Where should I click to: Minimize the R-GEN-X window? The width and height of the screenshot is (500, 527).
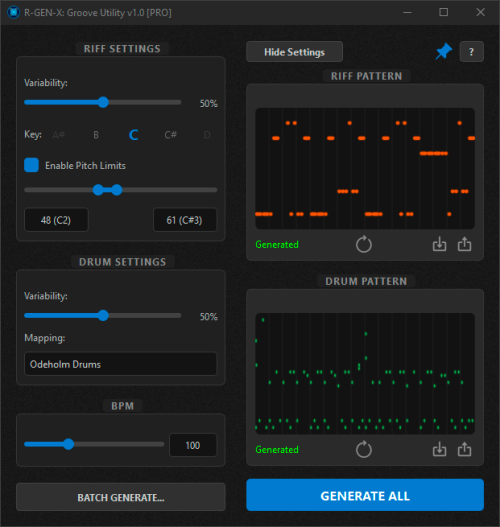pyautogui.click(x=407, y=12)
